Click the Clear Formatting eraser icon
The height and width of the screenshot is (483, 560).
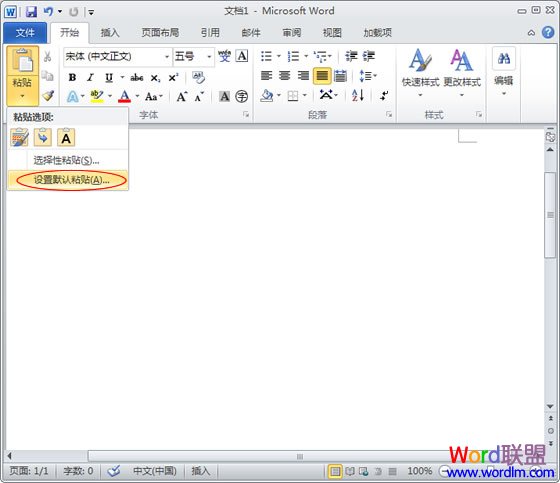click(198, 77)
